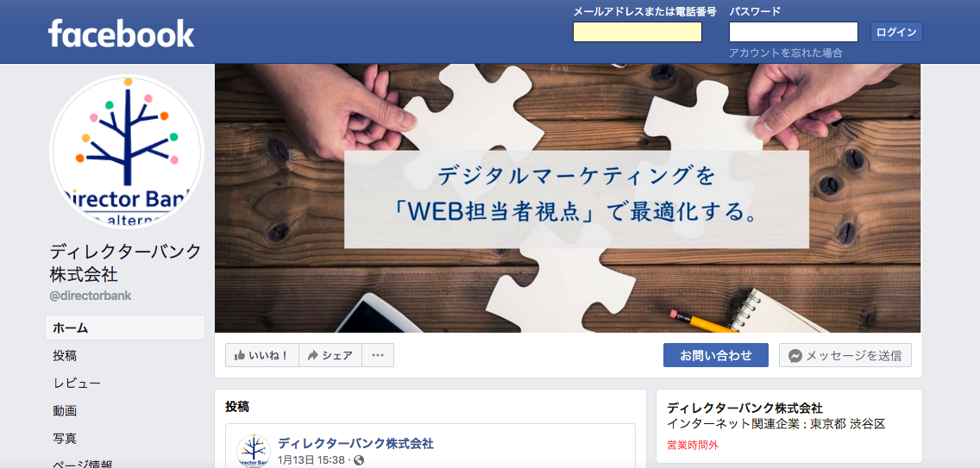Click the globe public-visibility icon on post

tap(359, 460)
